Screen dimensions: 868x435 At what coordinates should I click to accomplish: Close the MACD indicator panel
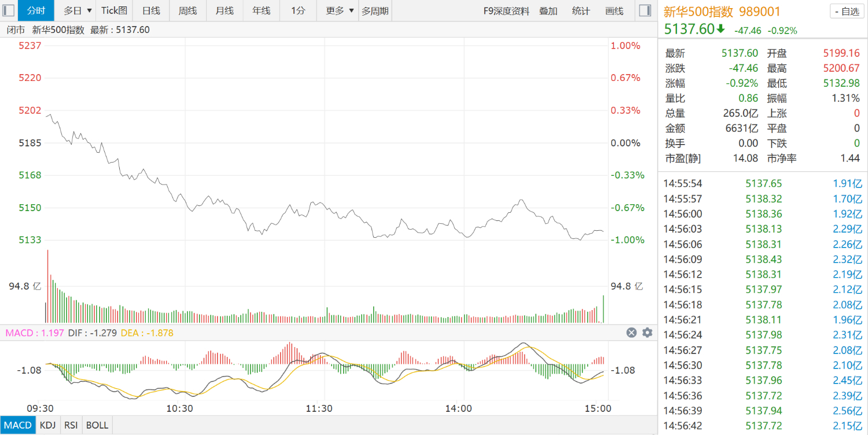(631, 333)
